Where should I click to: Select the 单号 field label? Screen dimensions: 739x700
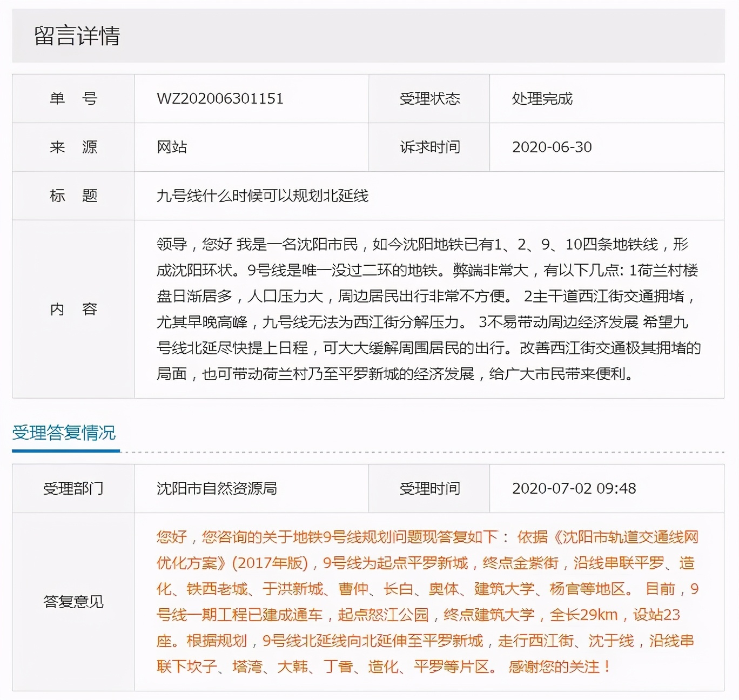tap(72, 98)
